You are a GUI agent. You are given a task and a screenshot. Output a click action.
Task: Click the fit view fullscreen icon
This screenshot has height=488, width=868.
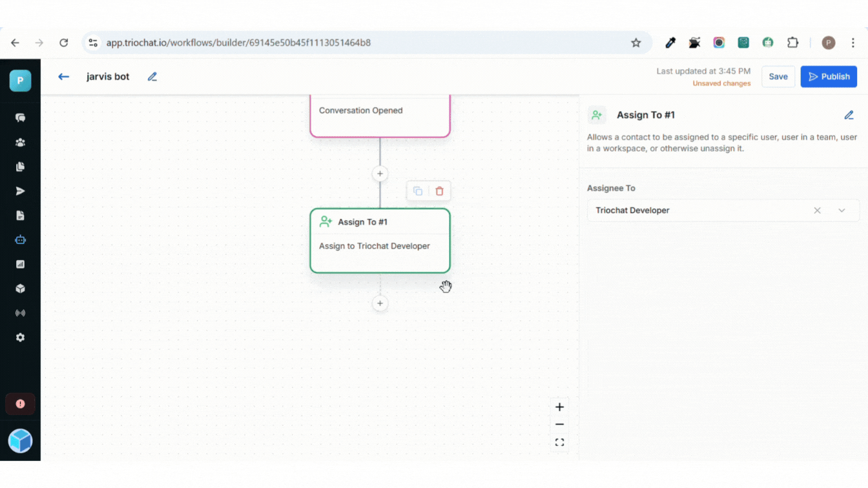[x=559, y=442]
